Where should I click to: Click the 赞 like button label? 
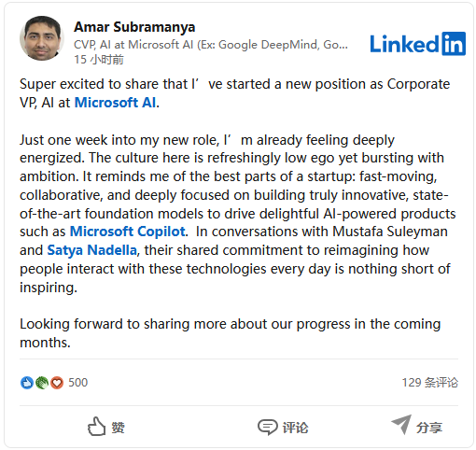pyautogui.click(x=119, y=428)
